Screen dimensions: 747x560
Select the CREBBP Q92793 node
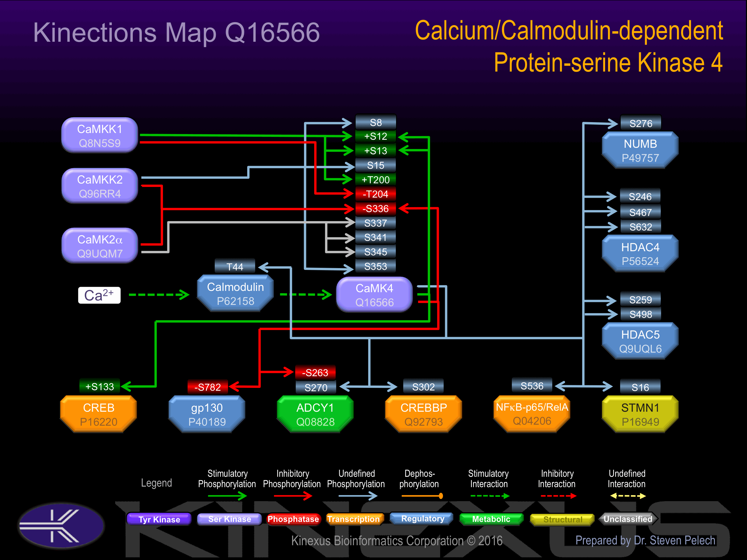(424, 414)
